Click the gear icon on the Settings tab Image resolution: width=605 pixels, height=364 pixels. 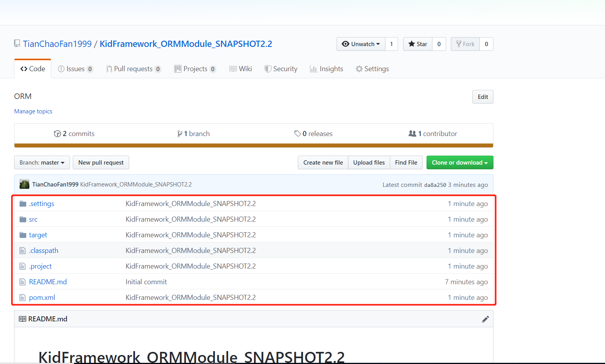click(x=359, y=68)
